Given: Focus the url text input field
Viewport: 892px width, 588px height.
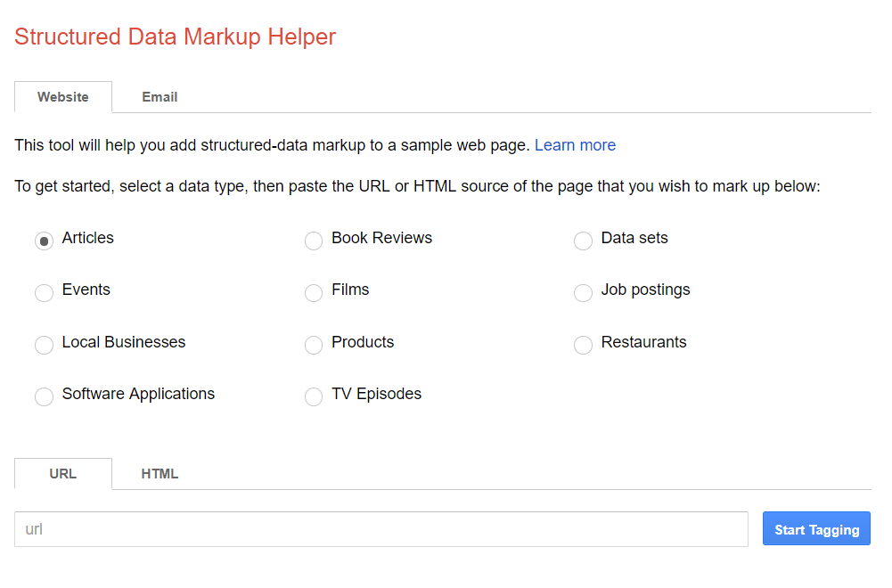Looking at the screenshot, I should (381, 529).
